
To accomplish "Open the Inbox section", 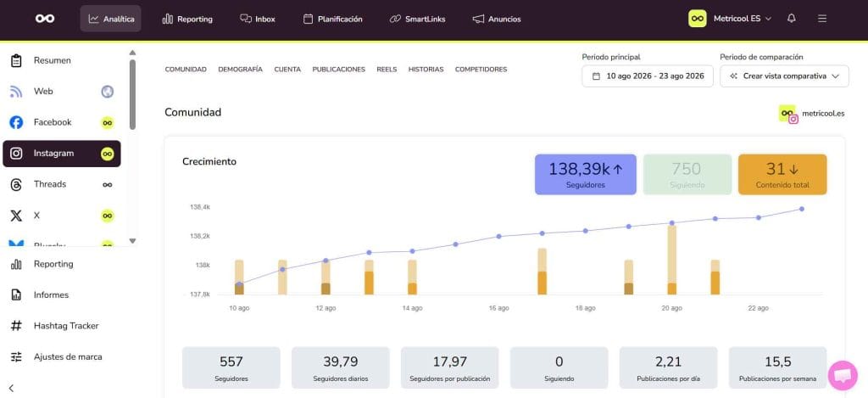I will [x=258, y=19].
